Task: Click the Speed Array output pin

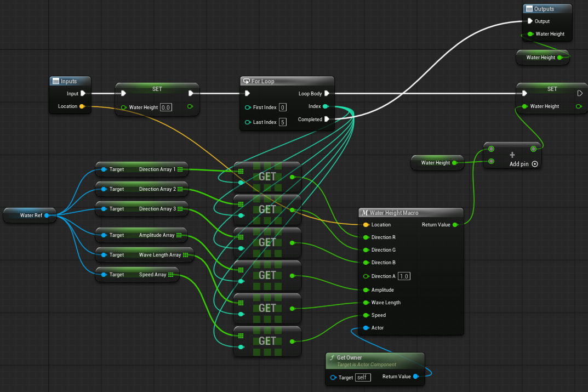Action: [x=170, y=275]
